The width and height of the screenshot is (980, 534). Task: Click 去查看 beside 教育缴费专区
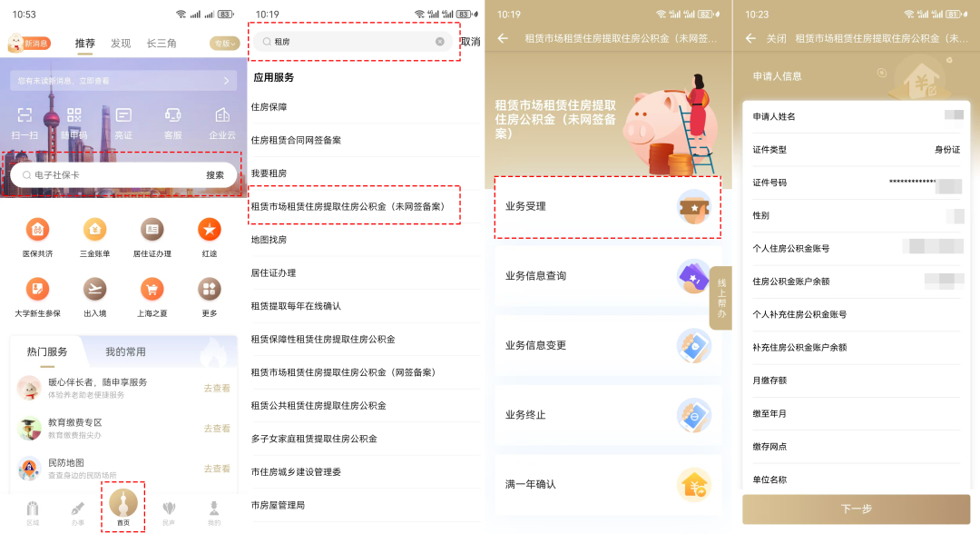[217, 429]
